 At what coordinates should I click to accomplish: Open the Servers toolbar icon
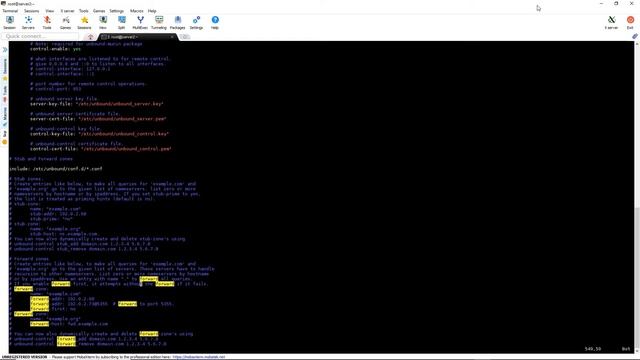(x=28, y=22)
